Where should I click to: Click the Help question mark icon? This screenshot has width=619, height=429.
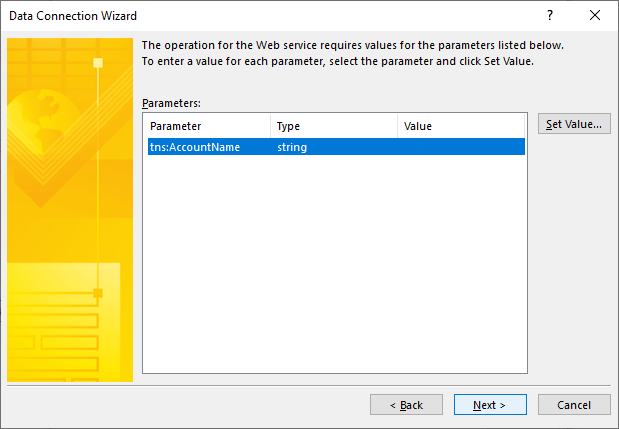(x=549, y=16)
